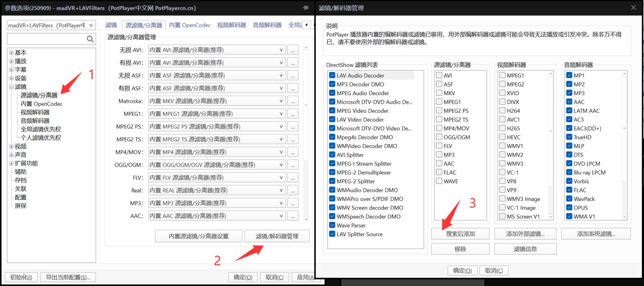Image resolution: width=644 pixels, height=286 pixels.
Task: Click 导出当前配置 button
Action: (x=68, y=277)
